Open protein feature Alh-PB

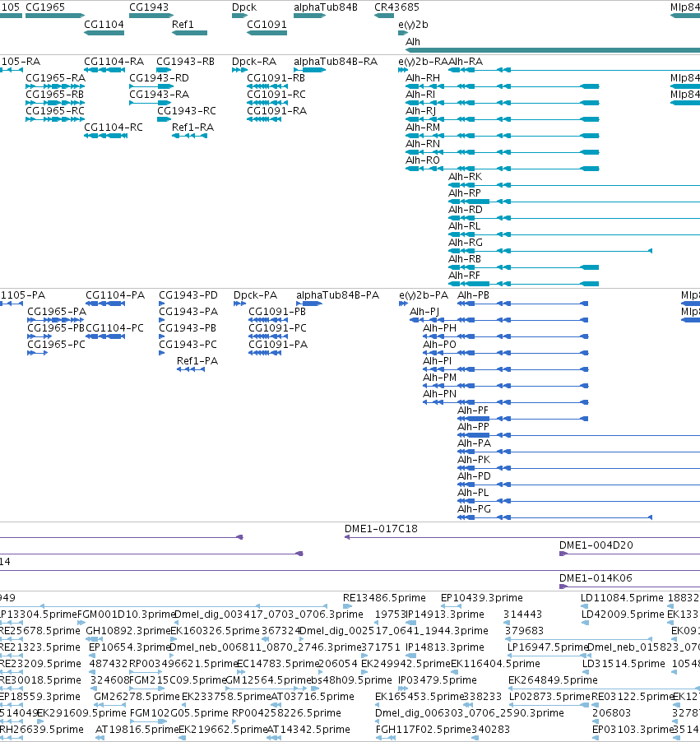tap(523, 304)
